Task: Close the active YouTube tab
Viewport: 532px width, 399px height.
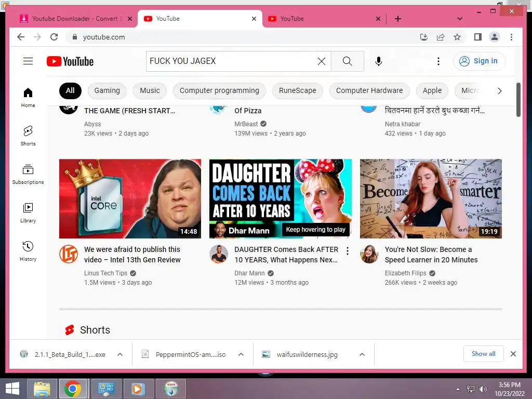Action: (x=254, y=19)
